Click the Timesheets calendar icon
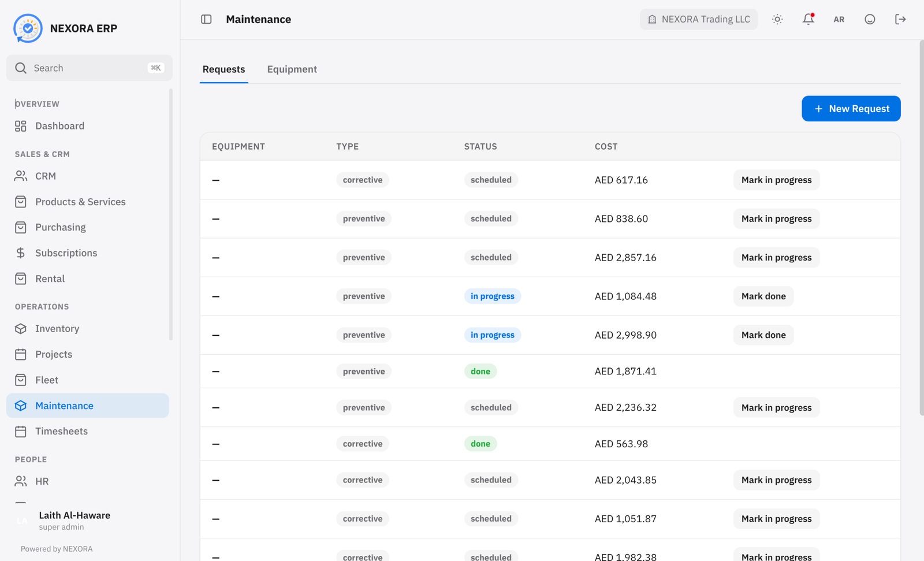The height and width of the screenshot is (561, 924). 21,432
